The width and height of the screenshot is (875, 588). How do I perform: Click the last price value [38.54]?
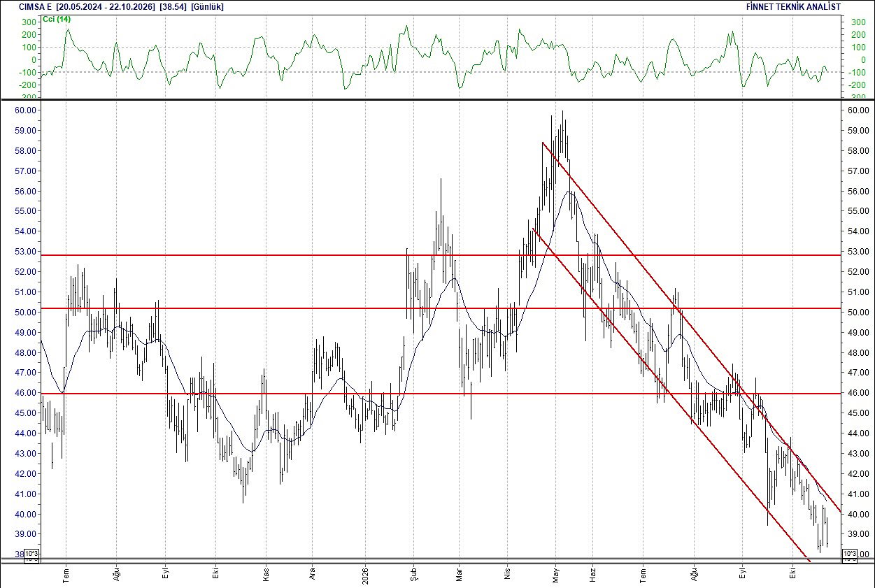click(172, 6)
